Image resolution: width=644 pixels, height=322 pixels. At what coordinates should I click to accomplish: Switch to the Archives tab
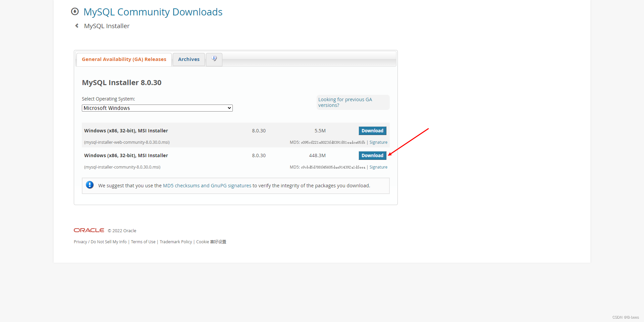point(189,59)
